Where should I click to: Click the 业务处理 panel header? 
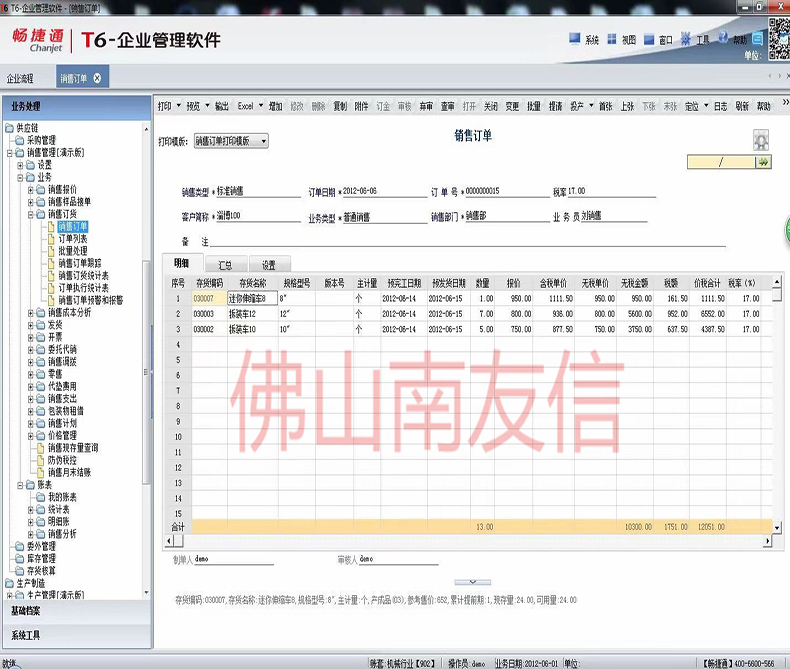click(x=77, y=106)
